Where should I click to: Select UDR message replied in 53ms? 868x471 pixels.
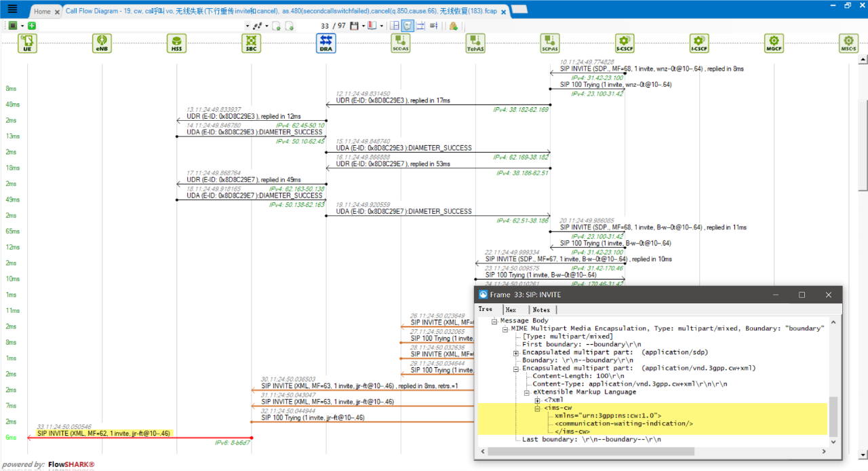393,164
